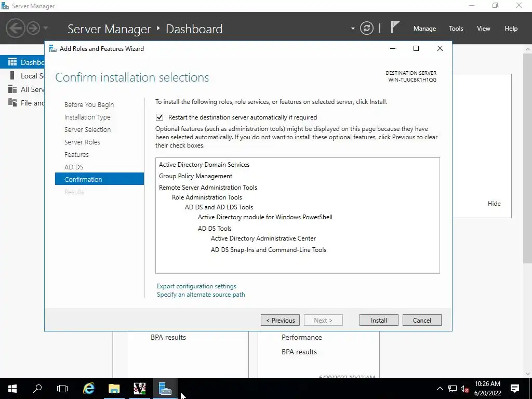
Task: Toggle Restart the destination server automatically checkbox
Action: tap(159, 117)
